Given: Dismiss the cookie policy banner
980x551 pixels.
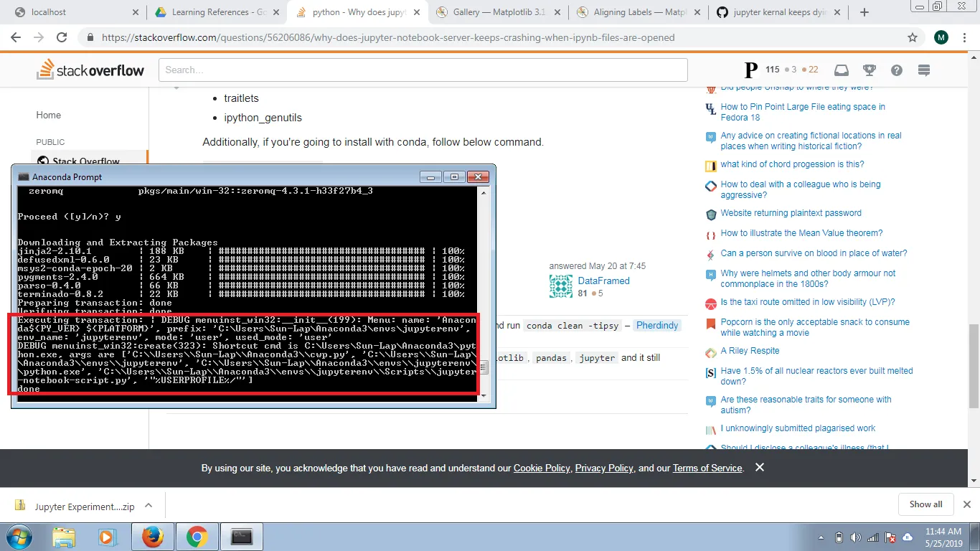Looking at the screenshot, I should tap(760, 467).
